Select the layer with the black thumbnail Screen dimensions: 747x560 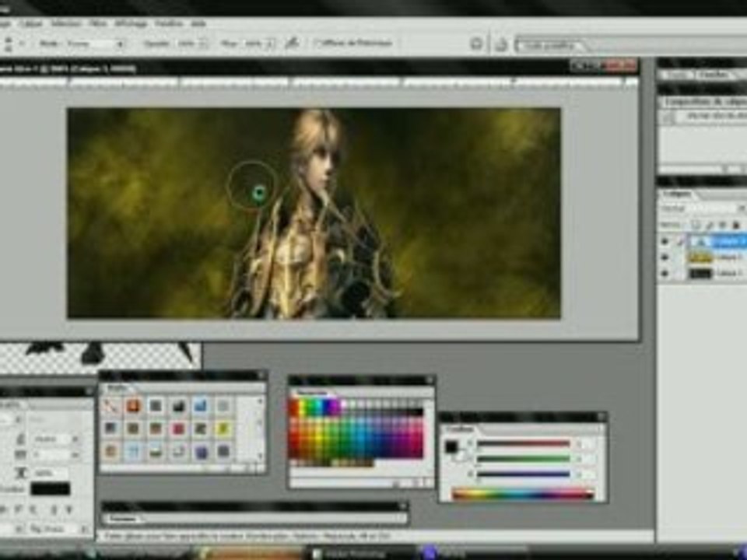coord(717,273)
